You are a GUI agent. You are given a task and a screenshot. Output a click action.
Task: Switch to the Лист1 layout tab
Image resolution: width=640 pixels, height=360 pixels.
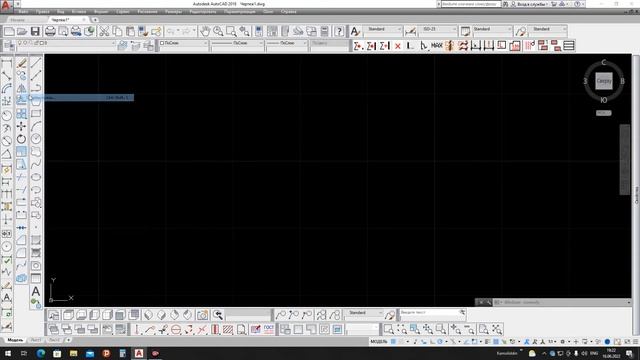point(36,340)
